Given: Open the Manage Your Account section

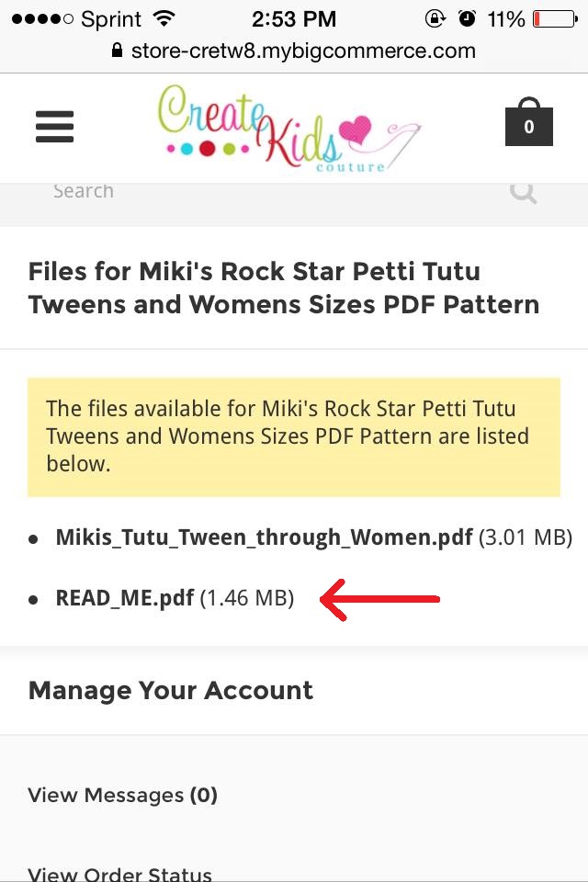Looking at the screenshot, I should pos(170,690).
